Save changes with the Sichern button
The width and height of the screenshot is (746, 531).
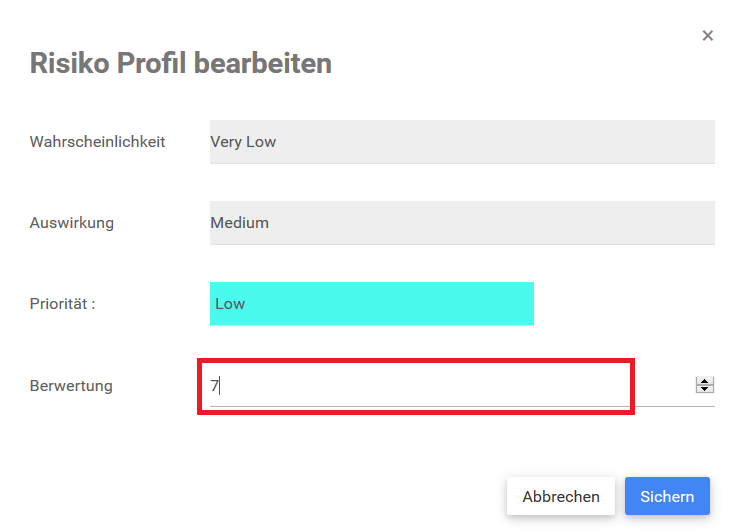click(667, 496)
